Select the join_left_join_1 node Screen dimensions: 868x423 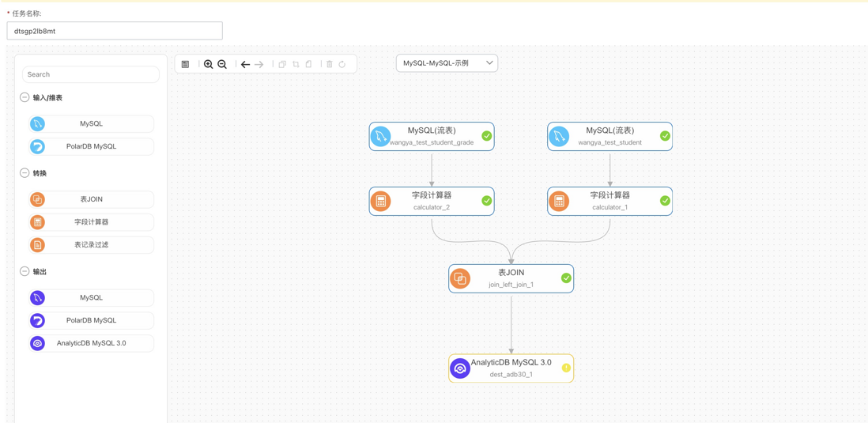tap(511, 278)
